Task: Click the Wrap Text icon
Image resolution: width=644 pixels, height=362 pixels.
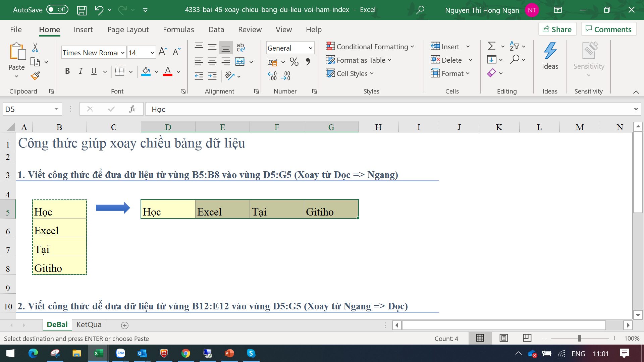Action: [240, 47]
